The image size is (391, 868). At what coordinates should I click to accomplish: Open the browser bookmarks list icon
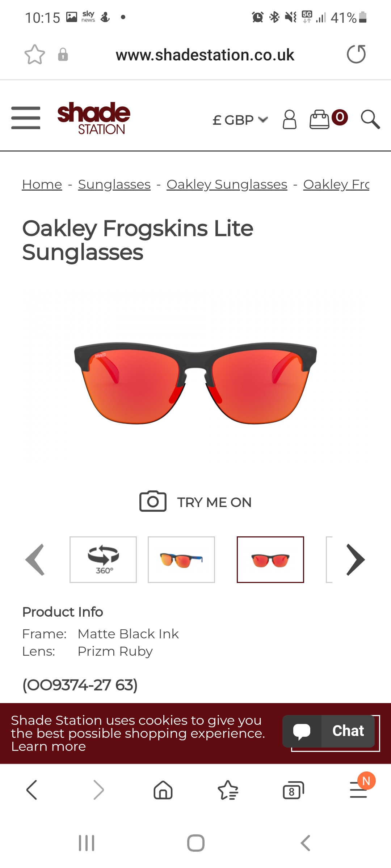228,790
